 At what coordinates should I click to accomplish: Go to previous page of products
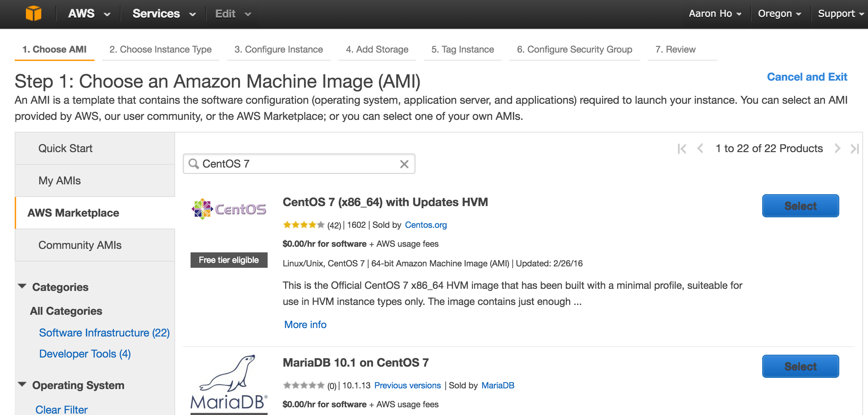point(700,149)
